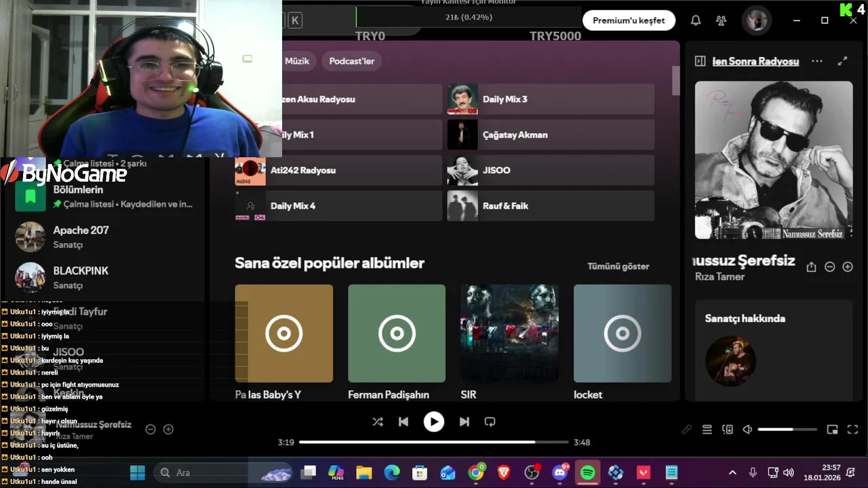Open the Windows Start button
Screen dimensions: 868x488
pos(137,472)
